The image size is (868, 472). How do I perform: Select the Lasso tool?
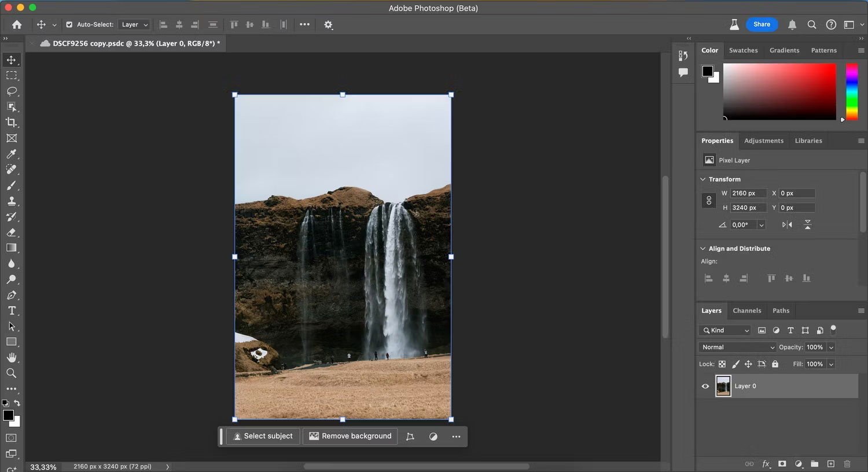click(x=12, y=91)
